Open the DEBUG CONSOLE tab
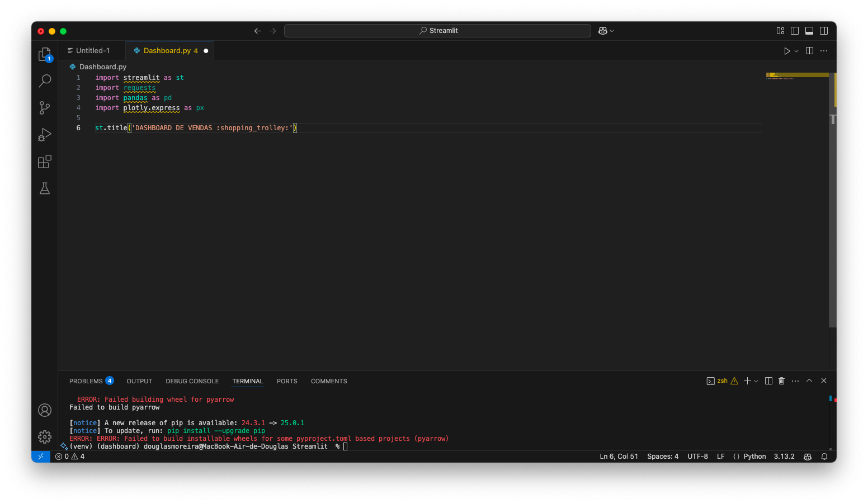Screen dimensions: 868x504 click(192, 381)
